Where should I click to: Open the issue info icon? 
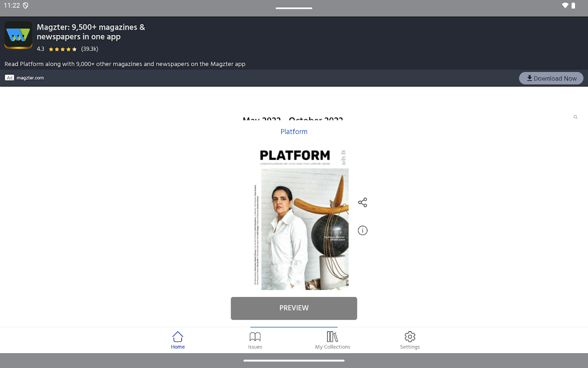click(x=362, y=230)
